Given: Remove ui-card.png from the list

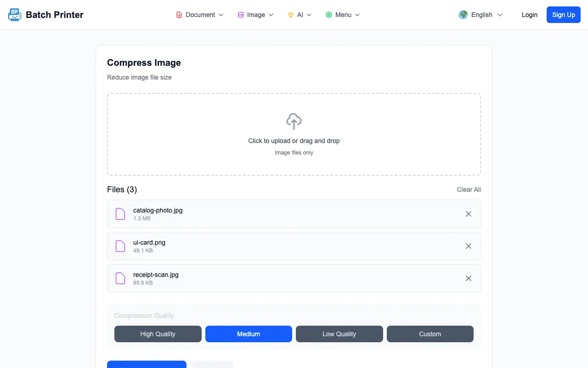Looking at the screenshot, I should tap(469, 246).
